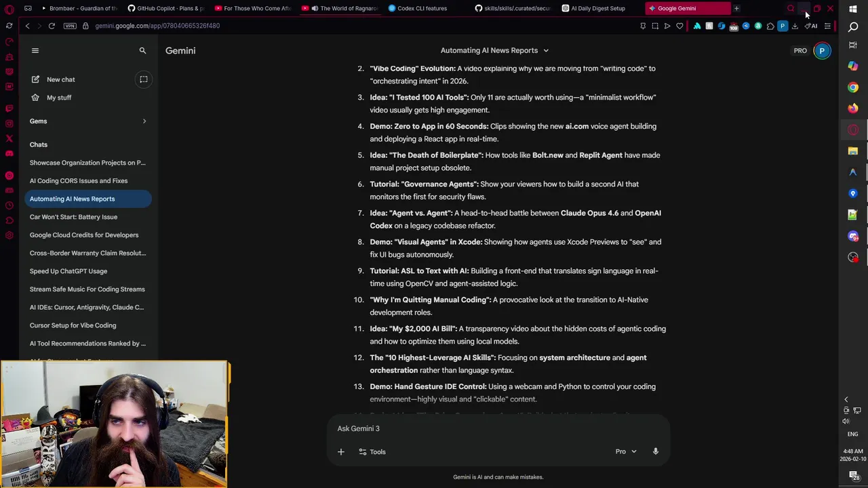Open the Opera sidebar X (Twitter) icon
868x488 pixels.
tap(9, 138)
